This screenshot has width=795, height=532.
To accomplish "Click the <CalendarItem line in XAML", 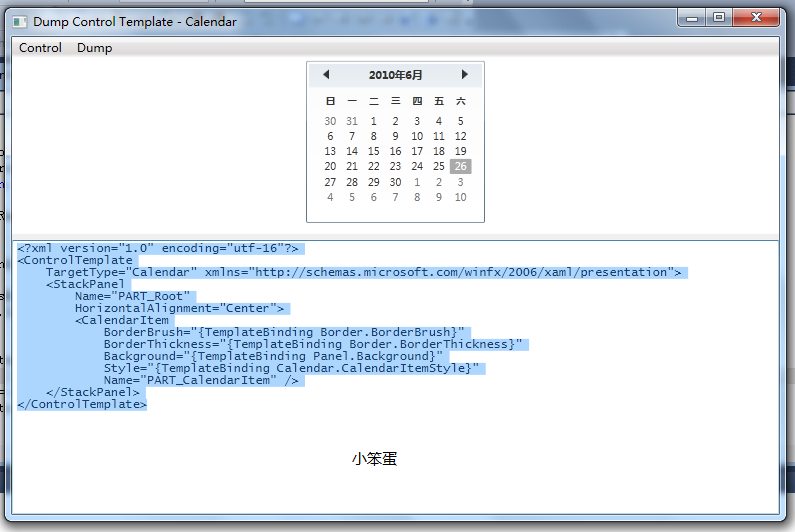I will coord(122,321).
